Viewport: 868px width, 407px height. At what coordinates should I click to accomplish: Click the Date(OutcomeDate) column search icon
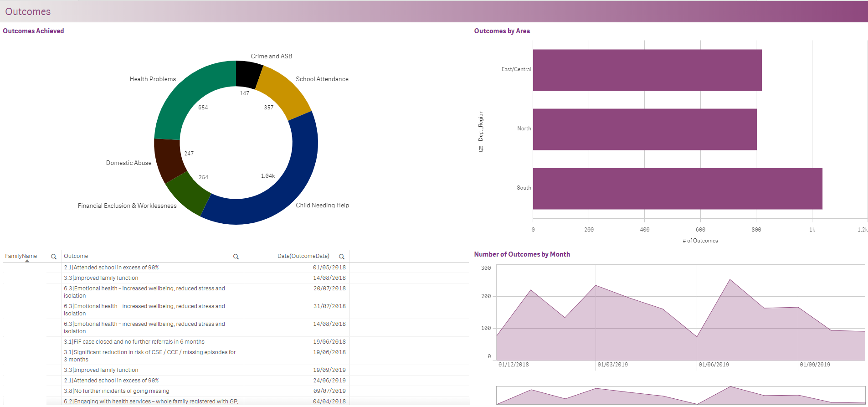[342, 257]
